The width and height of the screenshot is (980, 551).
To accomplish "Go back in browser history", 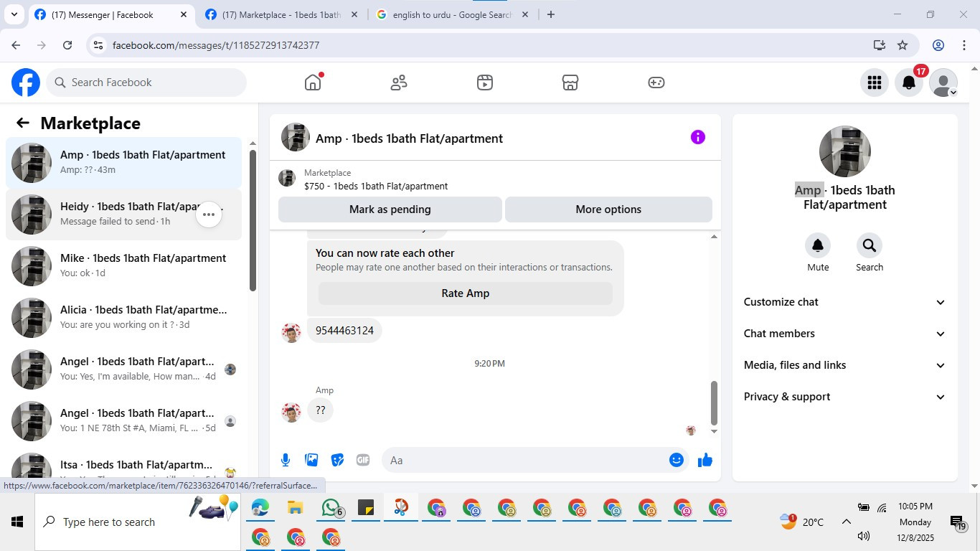I will tap(16, 45).
